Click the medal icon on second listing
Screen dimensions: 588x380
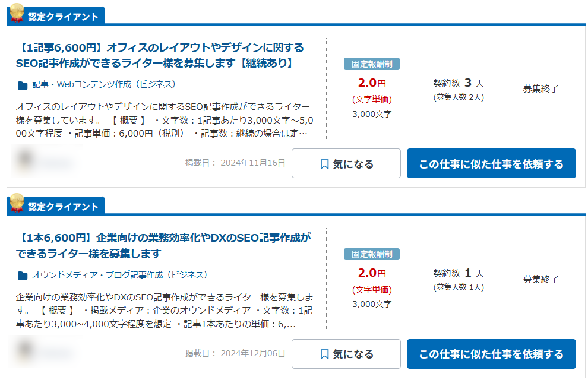(17, 202)
